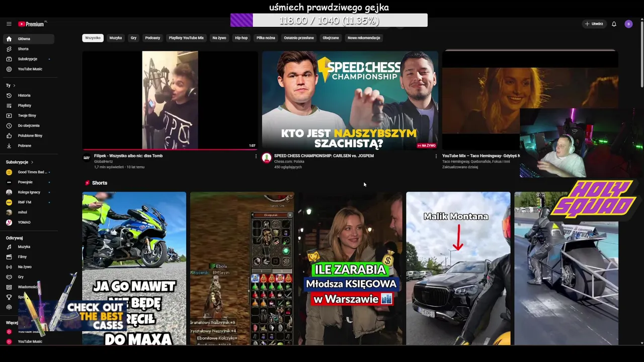Open YouTube Mix Taco Hemingway title

(481, 156)
